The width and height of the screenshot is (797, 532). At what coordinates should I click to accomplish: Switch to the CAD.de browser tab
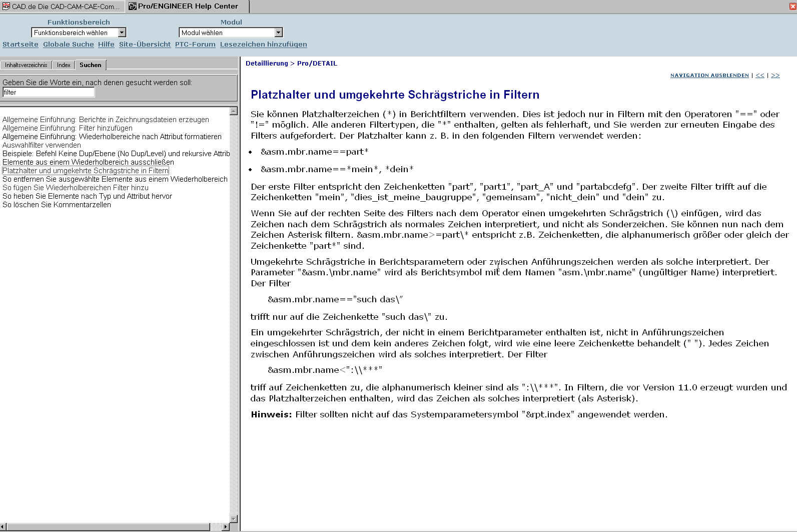coord(62,7)
